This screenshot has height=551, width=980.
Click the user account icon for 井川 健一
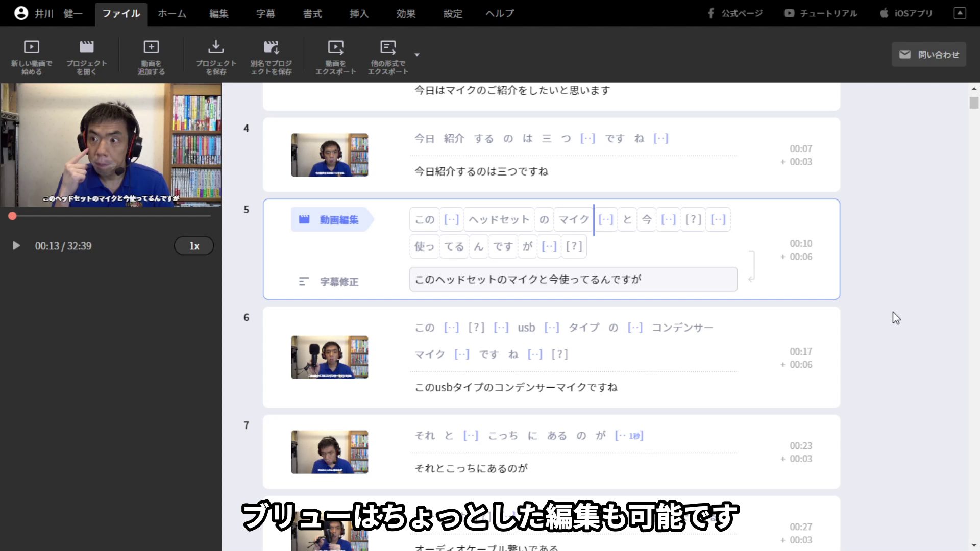click(21, 13)
